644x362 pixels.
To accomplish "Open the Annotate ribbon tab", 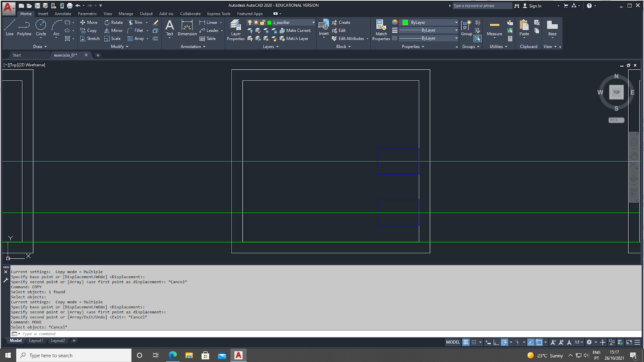I will click(63, 14).
